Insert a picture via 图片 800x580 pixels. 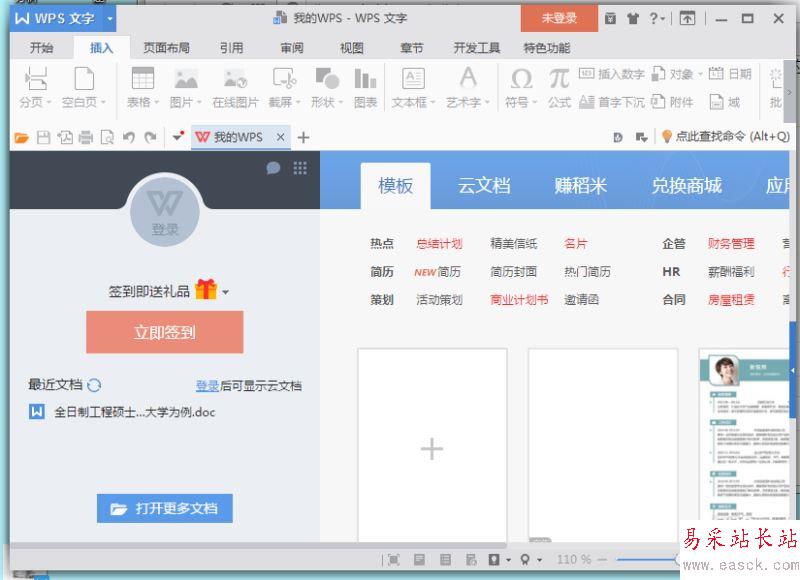pyautogui.click(x=185, y=88)
